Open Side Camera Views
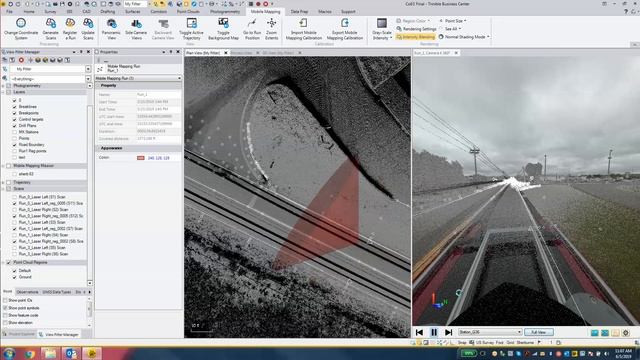The image size is (640, 360). tap(136, 29)
